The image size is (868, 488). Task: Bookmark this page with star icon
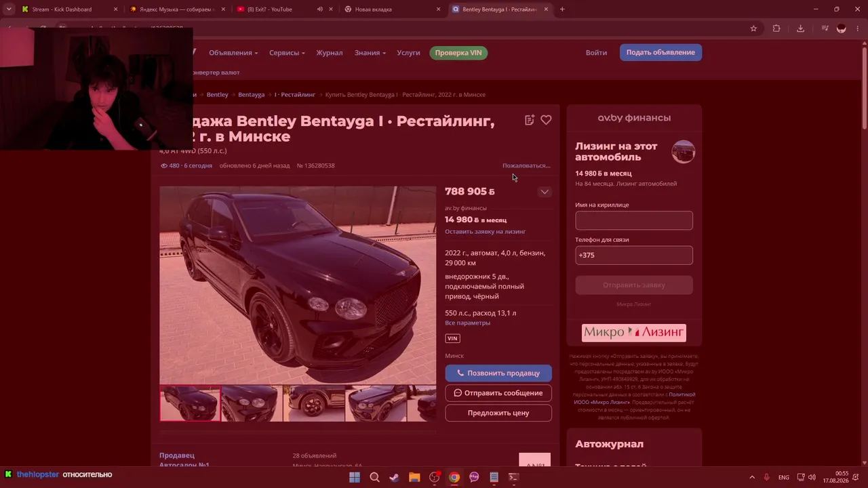(753, 28)
